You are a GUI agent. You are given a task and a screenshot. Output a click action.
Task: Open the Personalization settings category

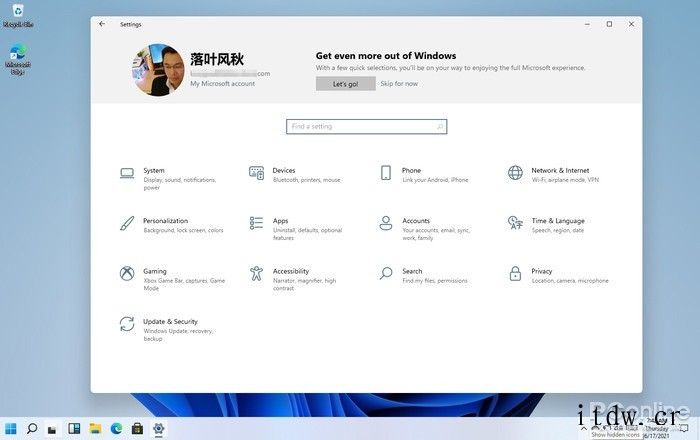coord(165,221)
